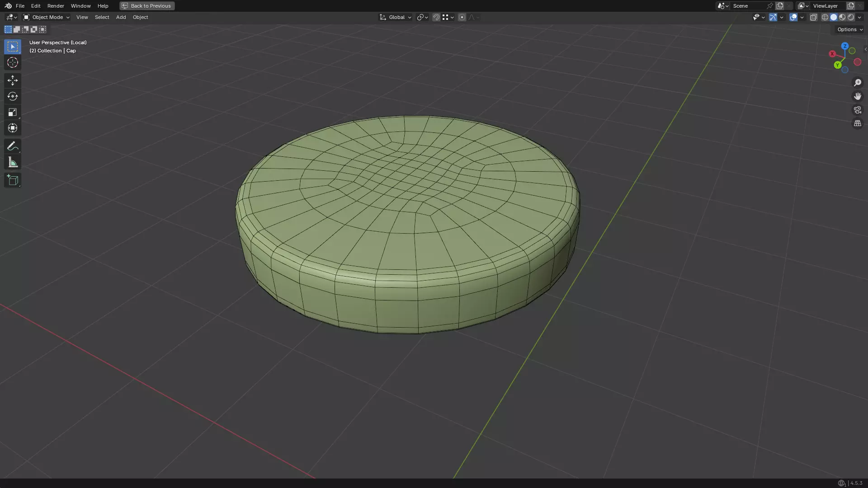Screen dimensions: 868x488
Task: Open the Render menu
Action: point(56,6)
